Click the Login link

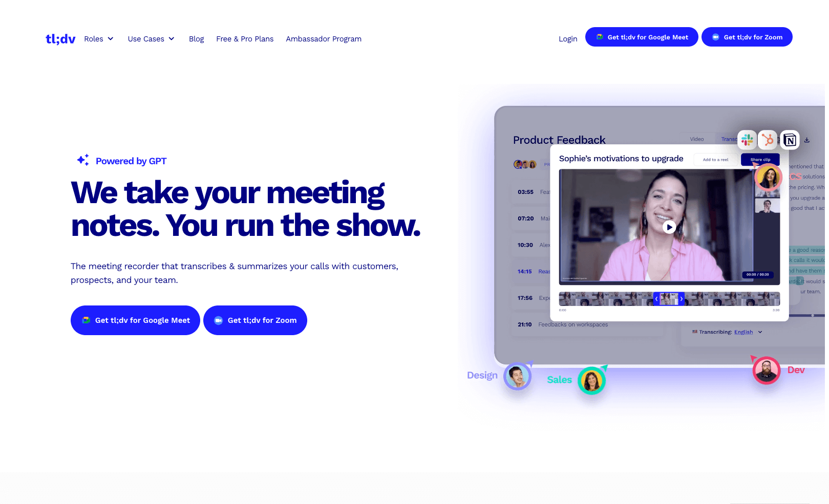pos(568,39)
